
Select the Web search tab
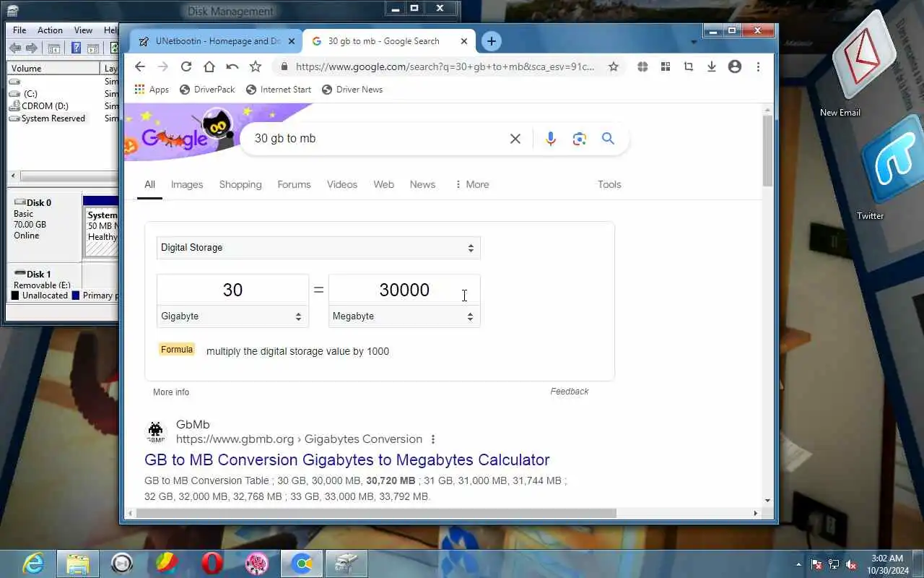point(383,184)
